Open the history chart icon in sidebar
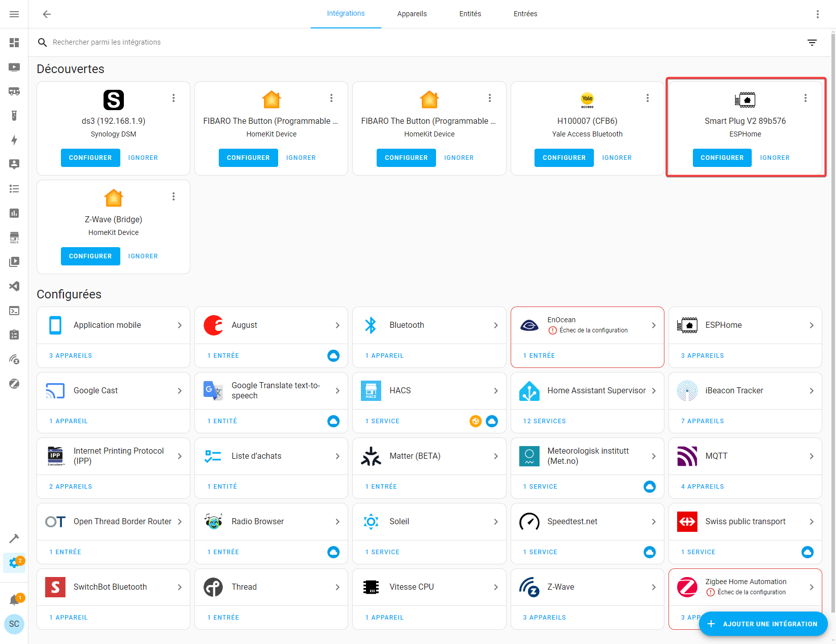 14,213
